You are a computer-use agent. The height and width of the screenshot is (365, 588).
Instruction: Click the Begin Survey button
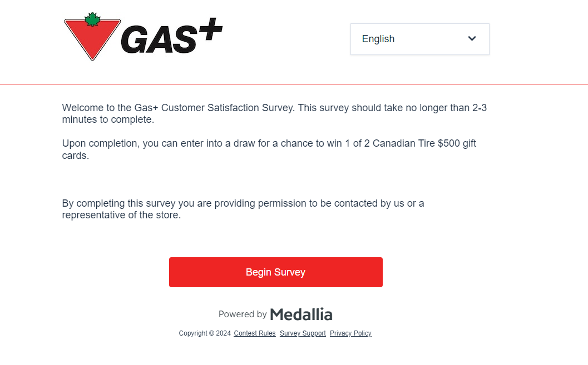[275, 272]
